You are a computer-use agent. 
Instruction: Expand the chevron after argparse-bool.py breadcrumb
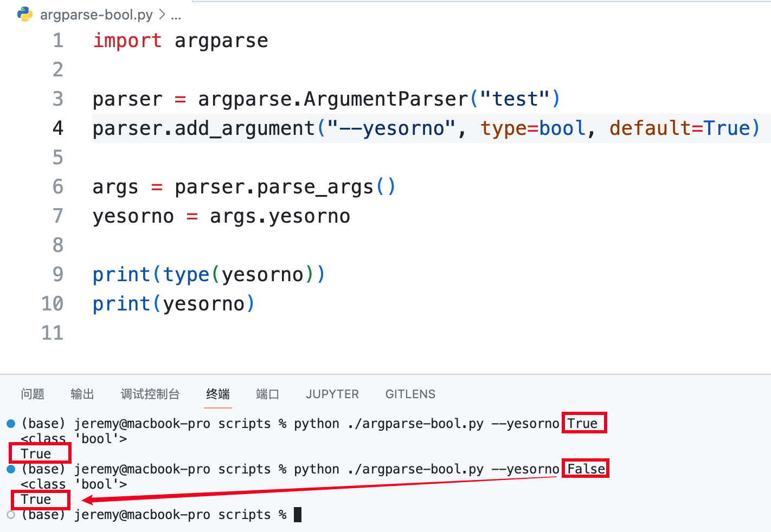[162, 15]
